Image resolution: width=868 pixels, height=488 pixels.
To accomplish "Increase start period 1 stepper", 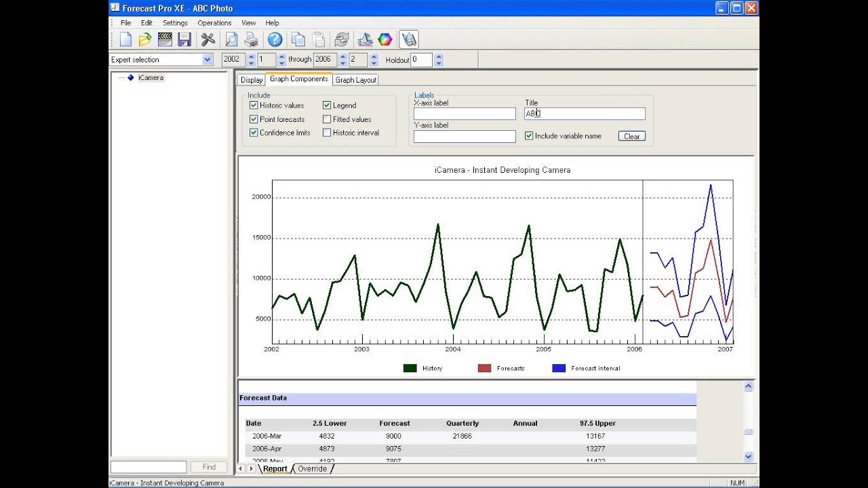I will coord(282,56).
